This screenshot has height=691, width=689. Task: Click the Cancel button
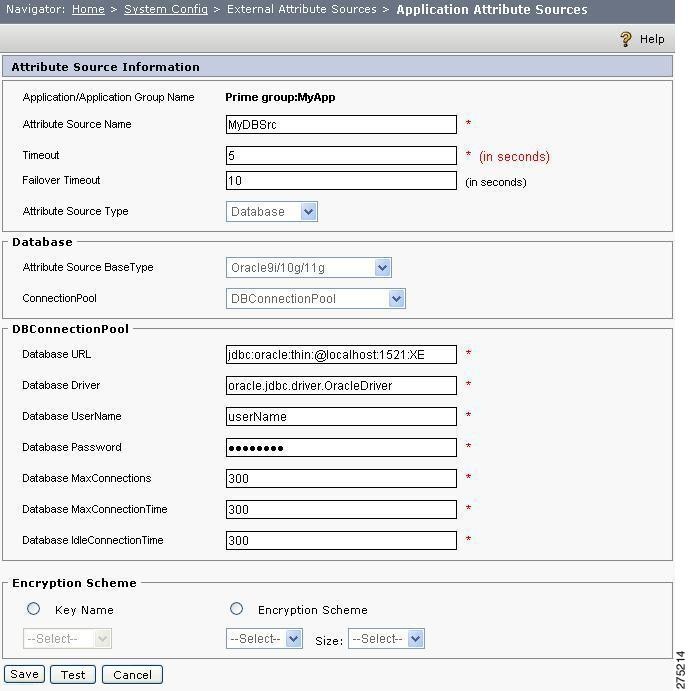click(132, 675)
